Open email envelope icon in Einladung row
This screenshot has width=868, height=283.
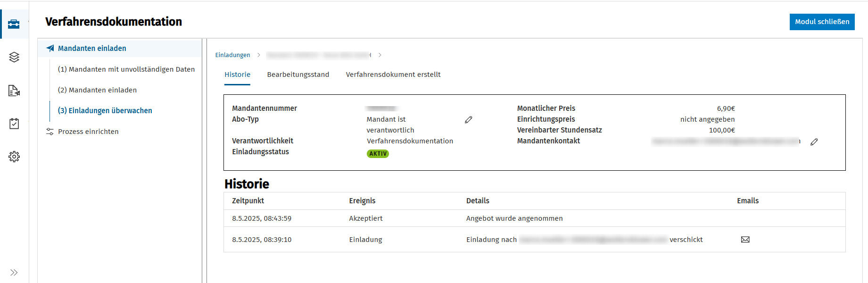745,240
